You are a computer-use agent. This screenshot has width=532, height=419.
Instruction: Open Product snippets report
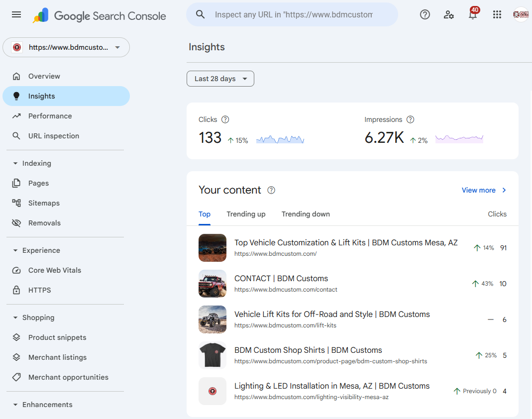pos(66,337)
